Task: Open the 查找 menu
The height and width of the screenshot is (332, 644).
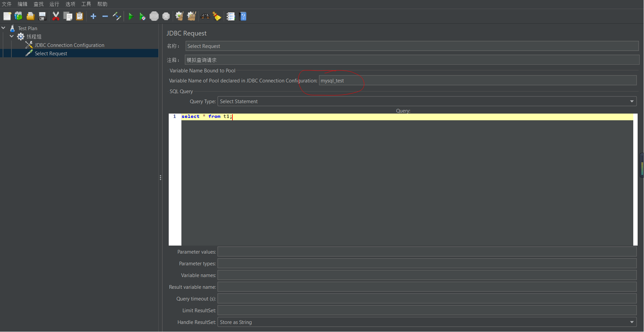Action: 39,4
